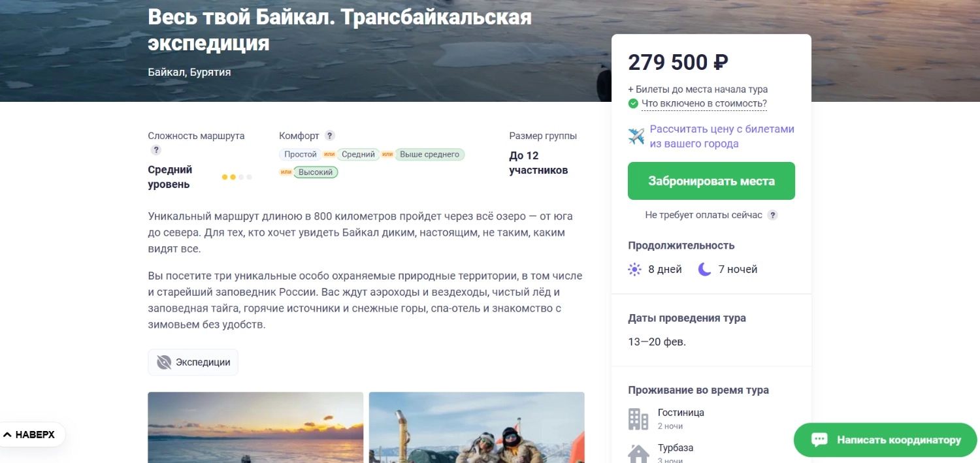980x463 pixels.
Task: Open the photo of two people in fur hats
Action: point(476,427)
